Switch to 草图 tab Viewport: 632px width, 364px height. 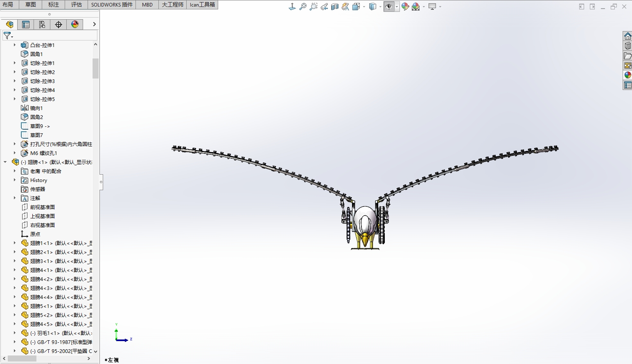click(31, 4)
